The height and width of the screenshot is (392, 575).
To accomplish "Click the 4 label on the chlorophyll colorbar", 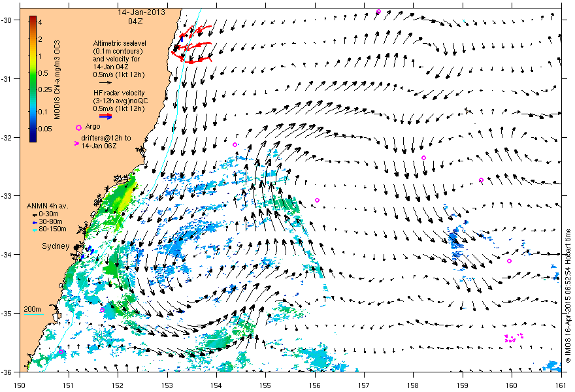I will click(x=41, y=22).
